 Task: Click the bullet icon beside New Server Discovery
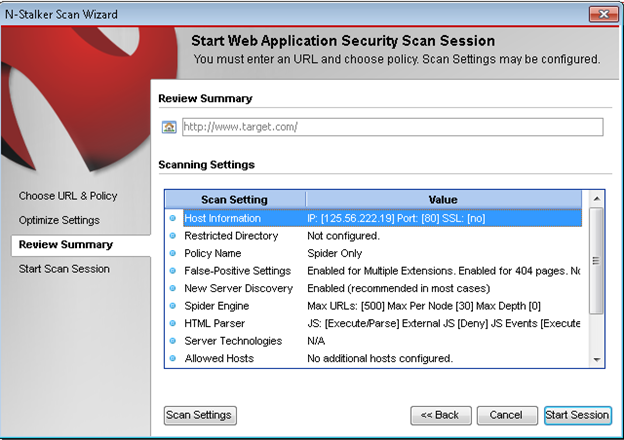(173, 288)
